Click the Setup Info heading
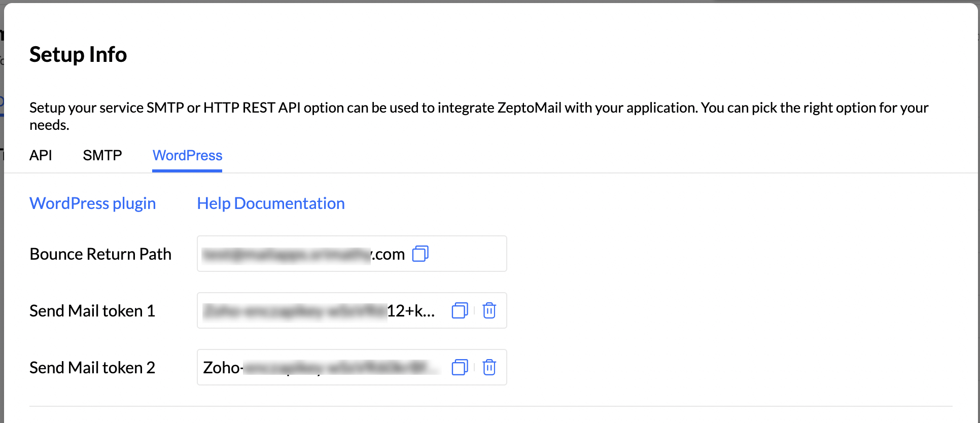Image resolution: width=980 pixels, height=423 pixels. click(x=78, y=54)
